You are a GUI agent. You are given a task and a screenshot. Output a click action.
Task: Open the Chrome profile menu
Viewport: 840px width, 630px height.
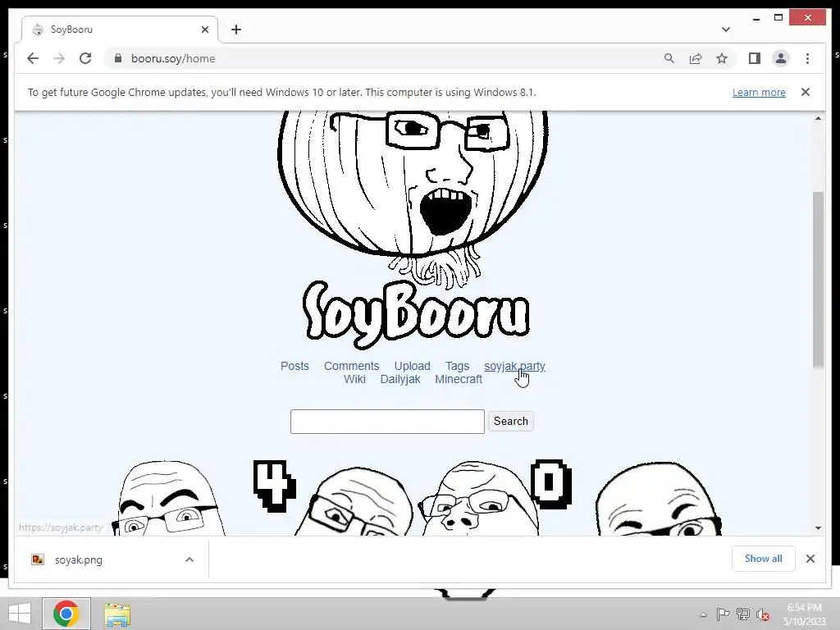click(x=781, y=58)
